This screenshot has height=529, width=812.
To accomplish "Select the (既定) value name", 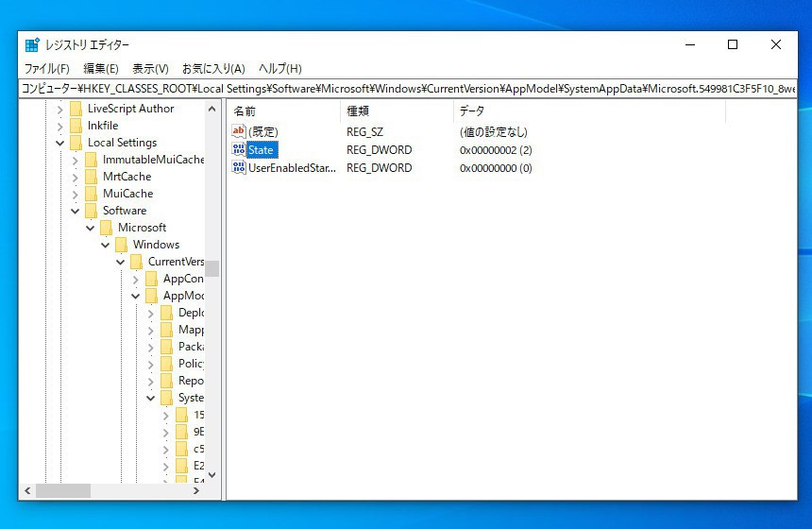I will tap(263, 132).
